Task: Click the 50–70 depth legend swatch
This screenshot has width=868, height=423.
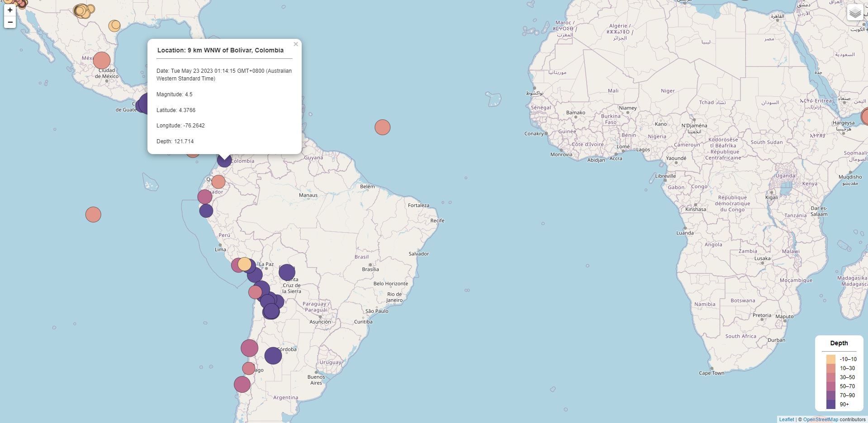Action: [831, 386]
